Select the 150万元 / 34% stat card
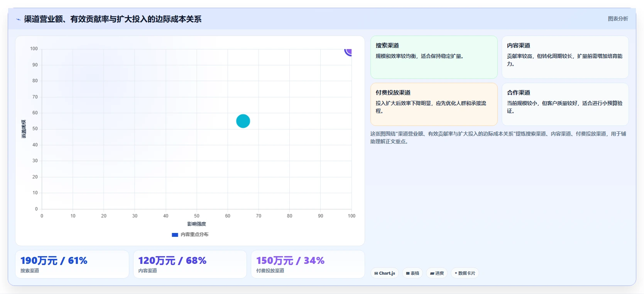This screenshot has width=644, height=294. click(308, 264)
